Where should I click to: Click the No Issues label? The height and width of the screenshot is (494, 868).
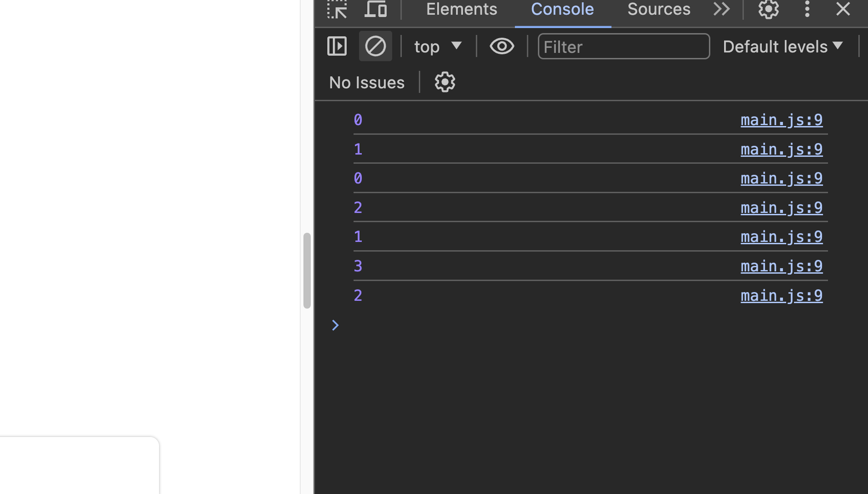pos(367,83)
